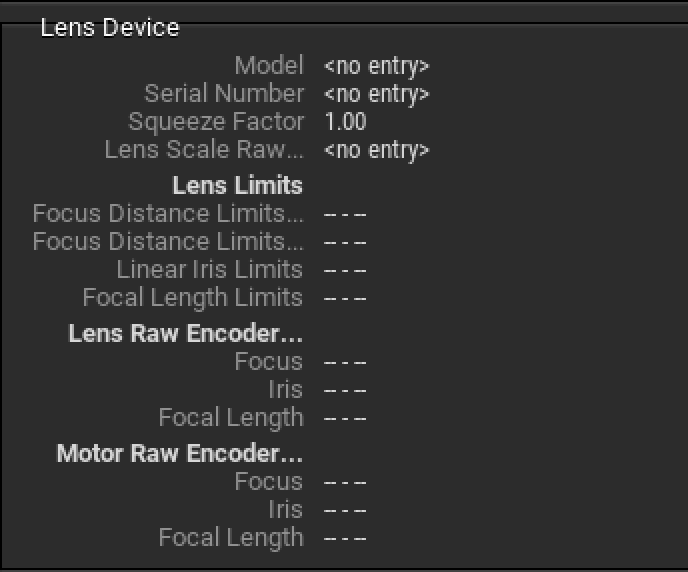Screen dimensions: 688x572
Task: Select the Squeeze Factor label
Action: (x=216, y=122)
